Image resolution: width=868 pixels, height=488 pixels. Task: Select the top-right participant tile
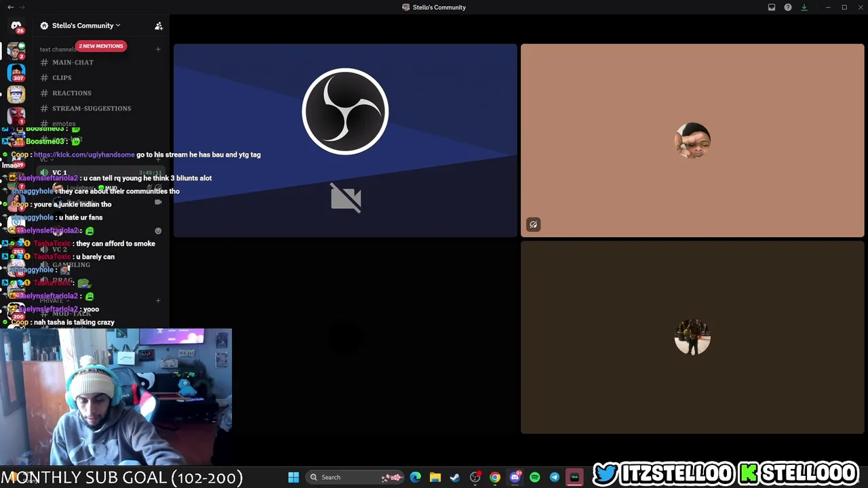coord(692,140)
